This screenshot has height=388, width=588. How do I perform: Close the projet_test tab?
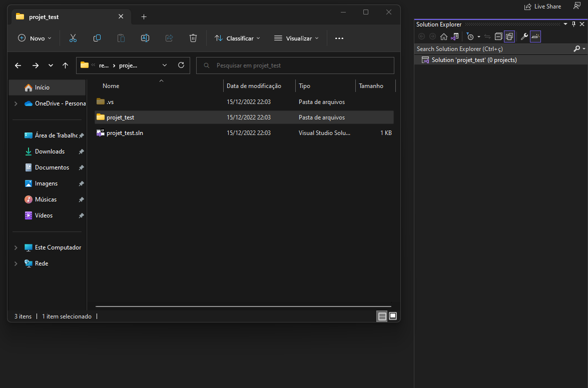pos(121,16)
